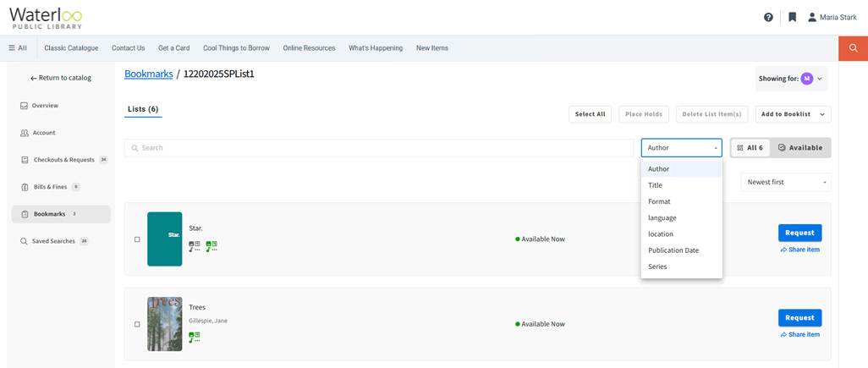The image size is (868, 368).
Task: Select the checkbox for Trees
Action: (x=137, y=324)
